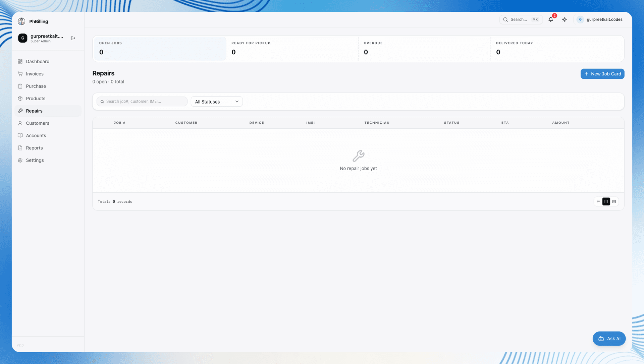This screenshot has height=364, width=644.
Task: Click the New Job Card button
Action: (602, 74)
